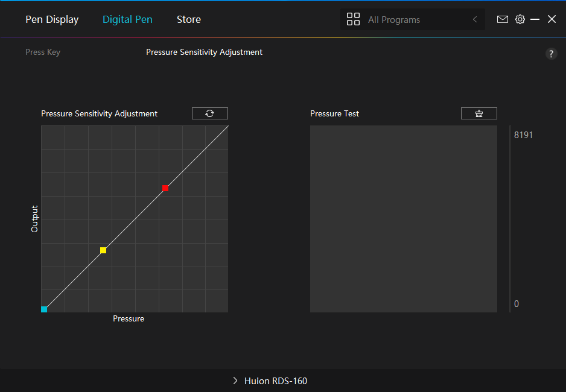Click the cyan curve origin point
566x392 pixels.
tap(44, 309)
